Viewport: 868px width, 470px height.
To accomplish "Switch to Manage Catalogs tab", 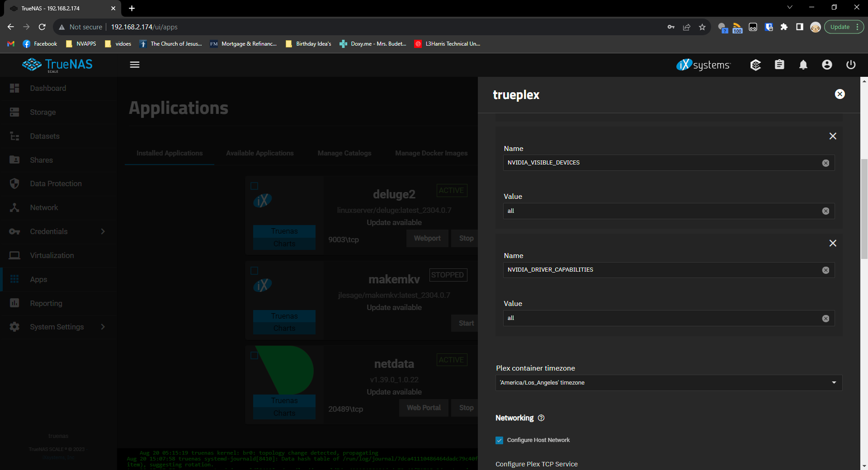I will [x=344, y=153].
